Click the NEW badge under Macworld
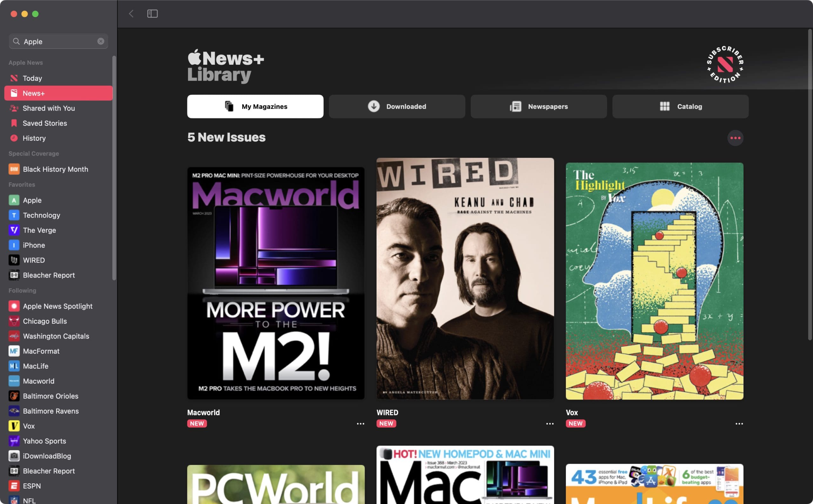 pos(197,423)
